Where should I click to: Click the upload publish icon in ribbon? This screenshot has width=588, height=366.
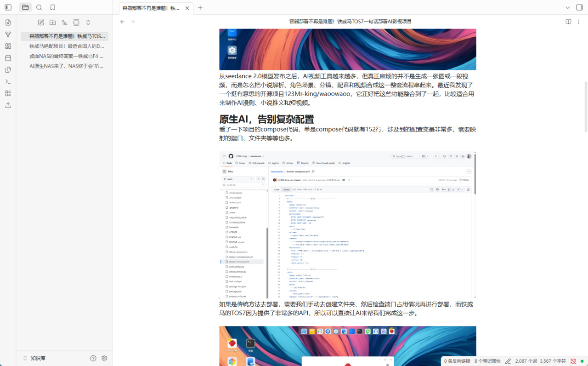click(8, 105)
